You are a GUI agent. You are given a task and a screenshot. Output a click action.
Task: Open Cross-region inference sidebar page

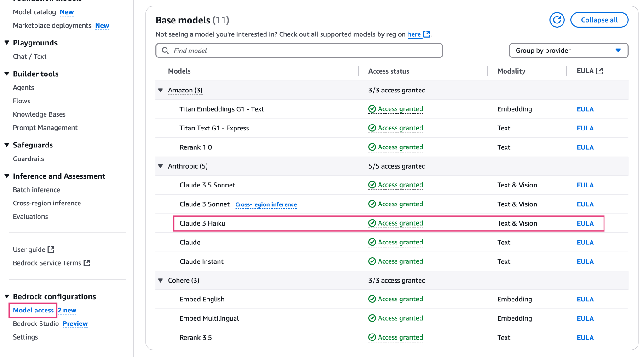[47, 203]
